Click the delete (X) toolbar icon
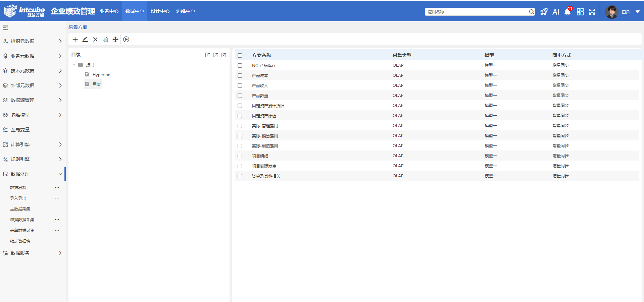This screenshot has height=302, width=644. (95, 40)
